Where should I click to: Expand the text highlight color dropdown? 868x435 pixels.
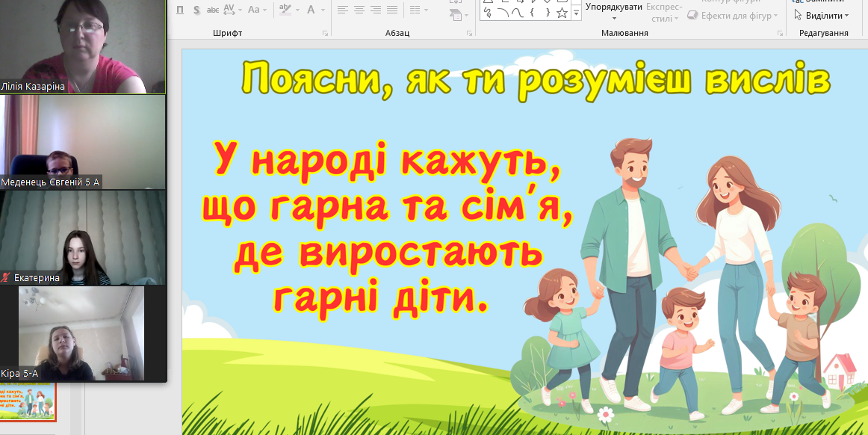298,10
